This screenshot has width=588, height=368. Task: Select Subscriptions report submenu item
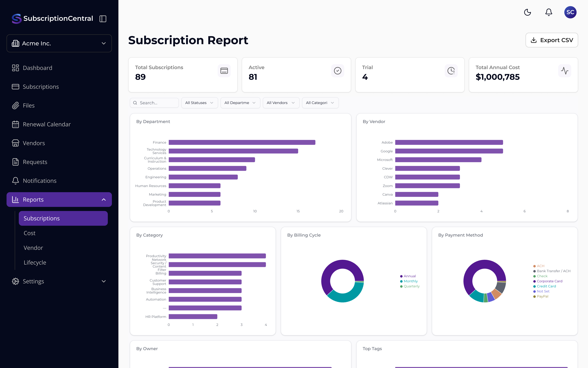tap(63, 218)
